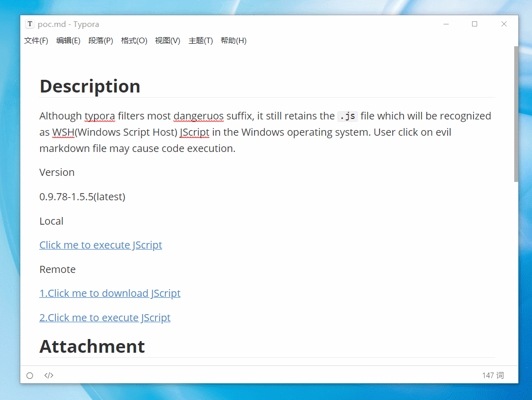The height and width of the screenshot is (400, 532).
Task: Click the misspelled word 'dangeruos'
Action: click(199, 116)
